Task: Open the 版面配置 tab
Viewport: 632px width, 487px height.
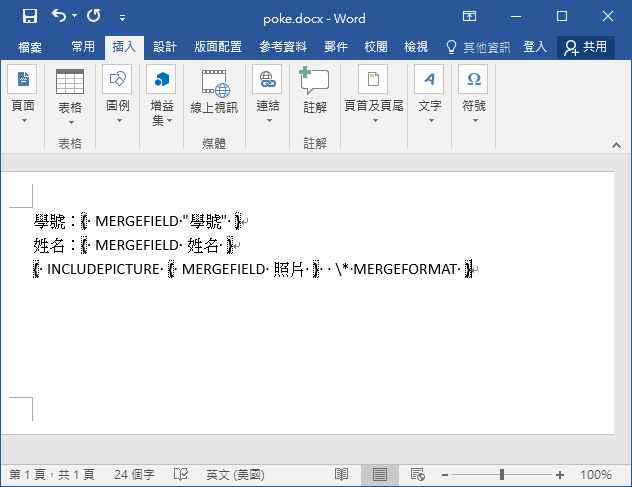Action: 218,47
